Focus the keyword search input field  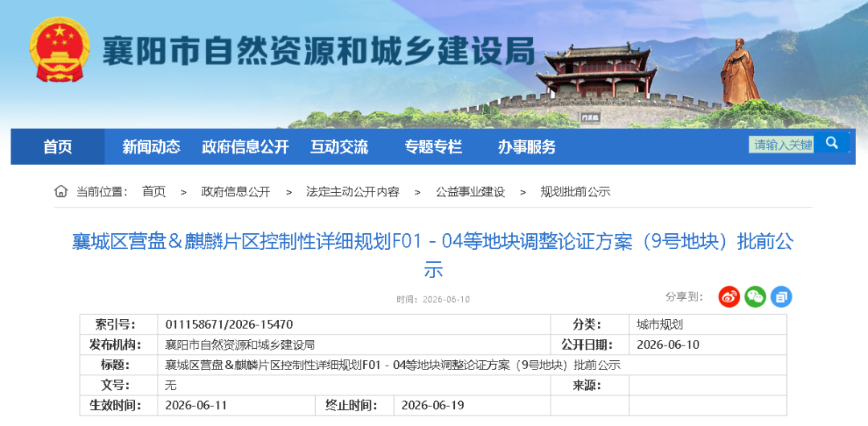(x=781, y=145)
